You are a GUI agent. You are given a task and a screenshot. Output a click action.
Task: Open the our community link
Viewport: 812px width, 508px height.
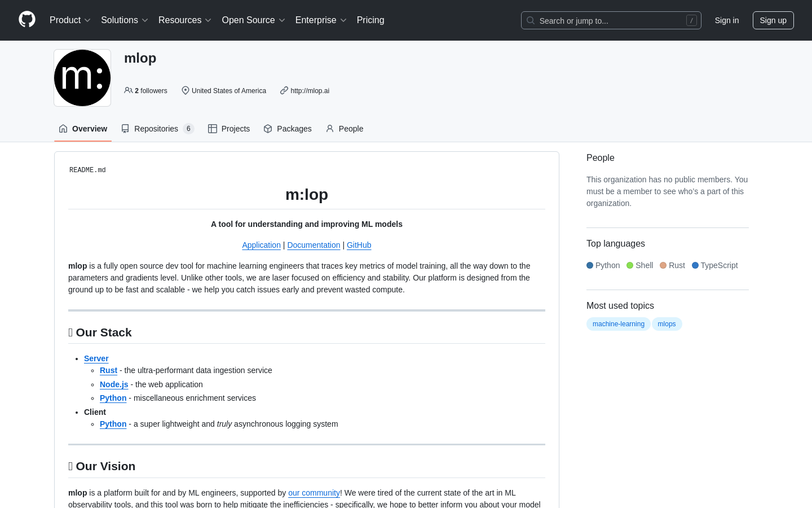pos(314,493)
